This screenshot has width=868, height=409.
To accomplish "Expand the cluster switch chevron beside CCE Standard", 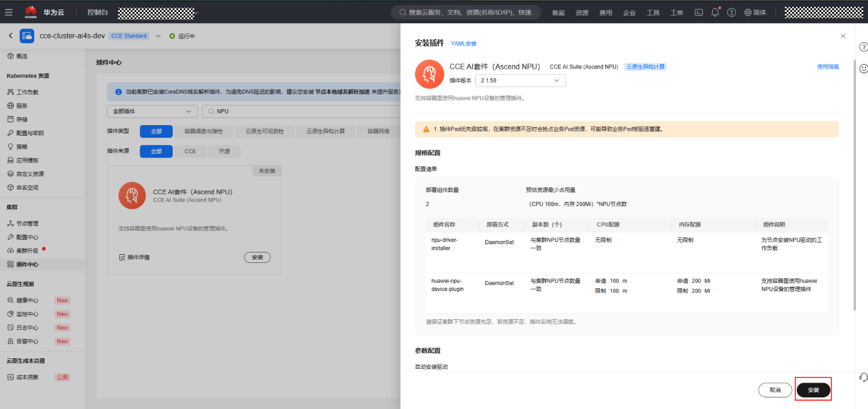I will [x=158, y=36].
